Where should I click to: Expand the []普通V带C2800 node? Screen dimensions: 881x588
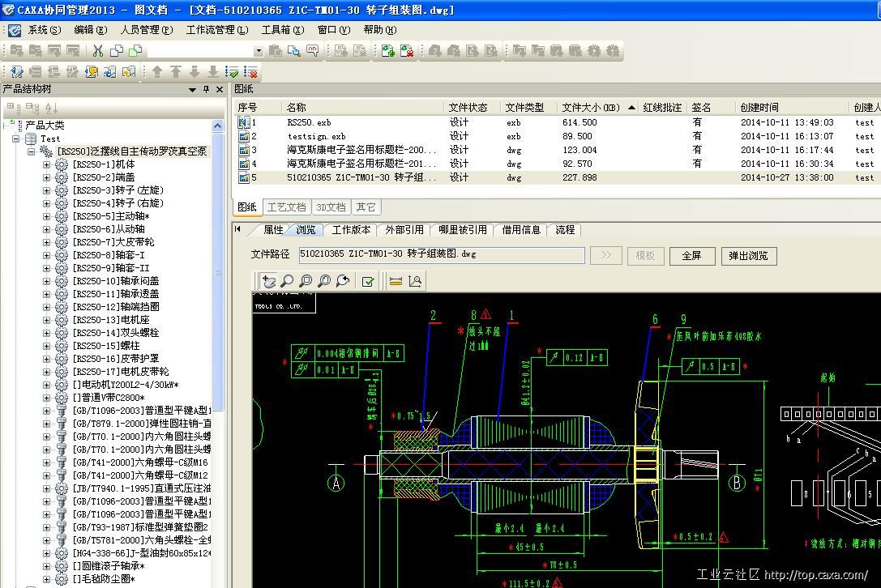click(x=47, y=398)
